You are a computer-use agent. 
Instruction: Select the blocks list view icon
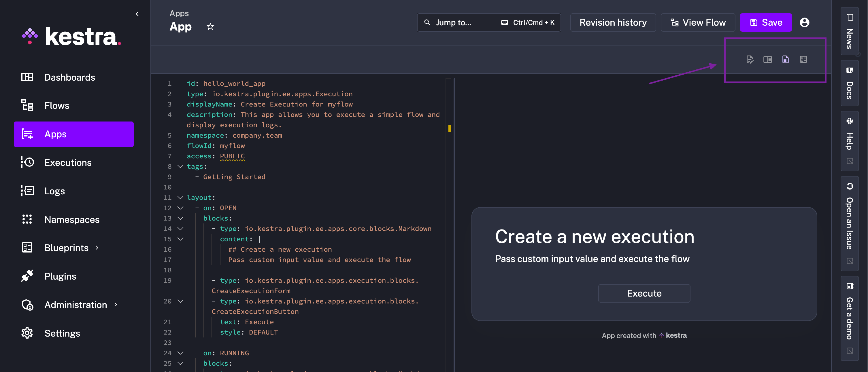[804, 59]
